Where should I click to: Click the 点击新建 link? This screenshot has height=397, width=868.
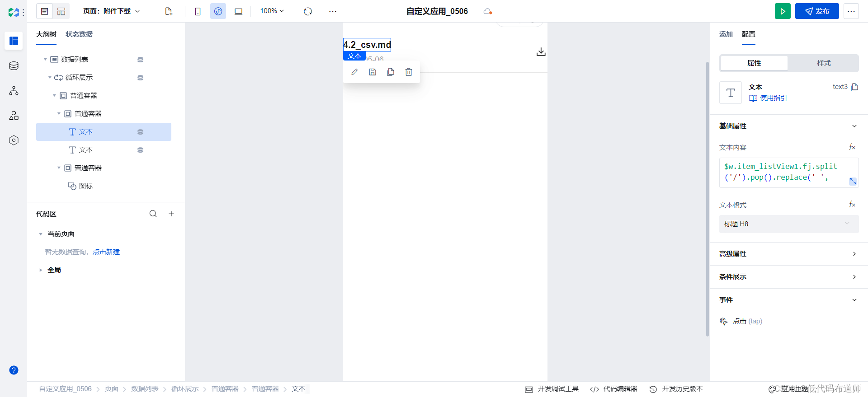(106, 252)
